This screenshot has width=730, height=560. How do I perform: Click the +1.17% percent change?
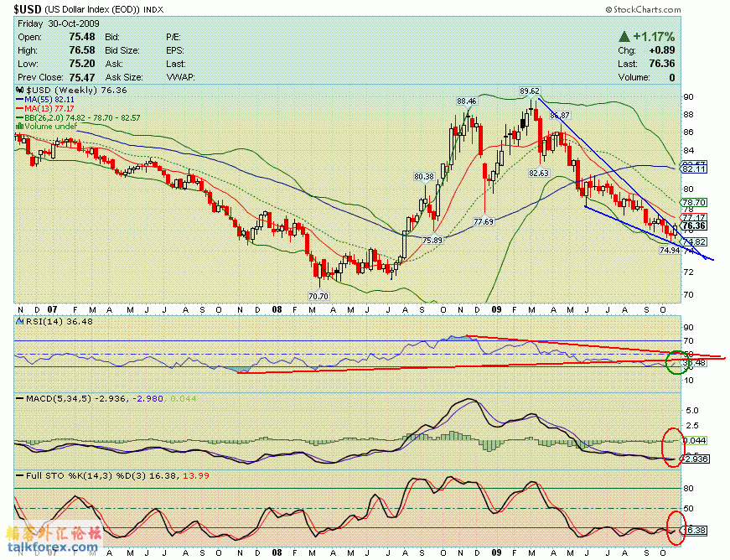pos(654,36)
